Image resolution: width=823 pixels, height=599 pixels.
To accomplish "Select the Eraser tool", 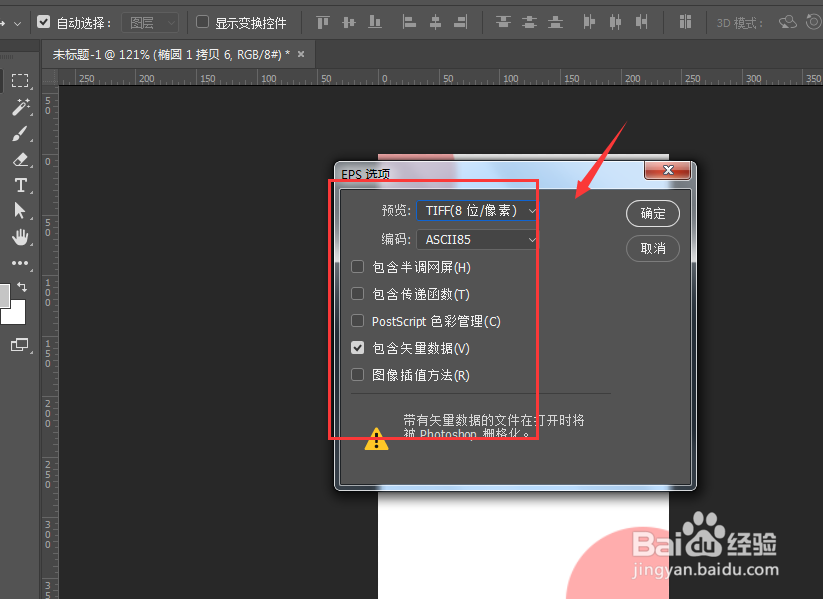I will 22,159.
